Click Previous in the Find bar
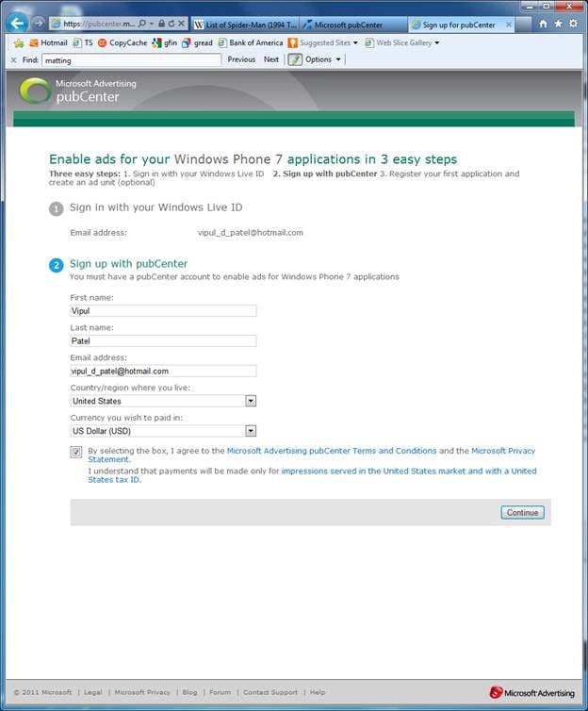This screenshot has width=588, height=711. (241, 59)
